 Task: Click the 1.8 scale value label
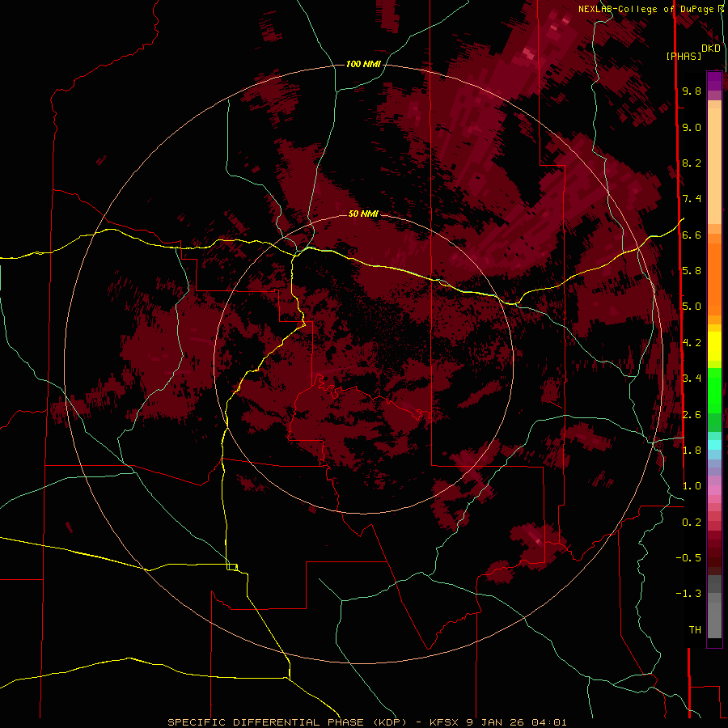click(x=692, y=451)
